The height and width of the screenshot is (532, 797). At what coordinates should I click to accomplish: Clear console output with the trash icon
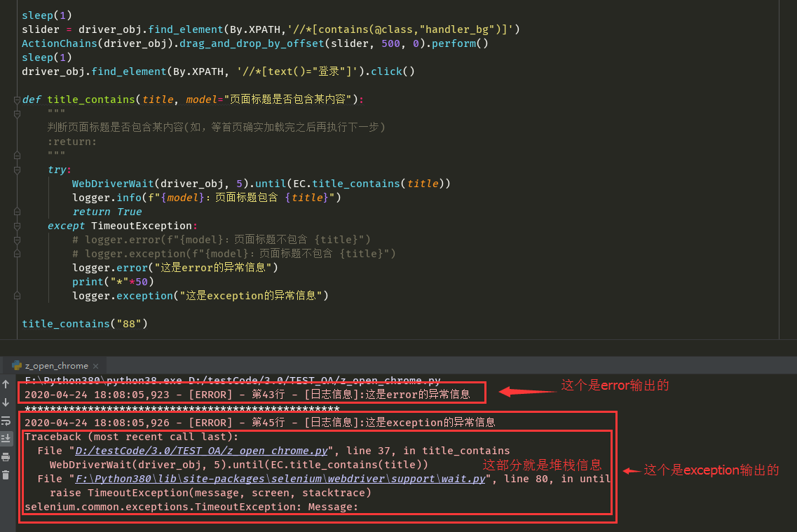point(6,475)
